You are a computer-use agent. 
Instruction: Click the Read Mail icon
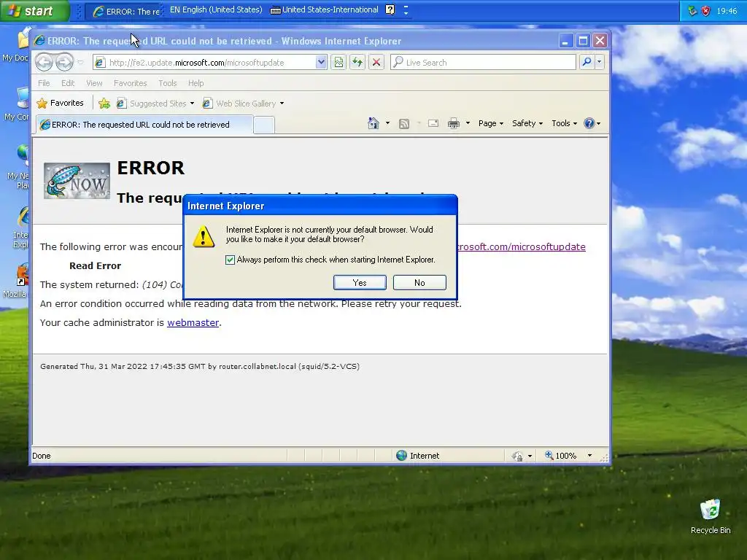433,124
